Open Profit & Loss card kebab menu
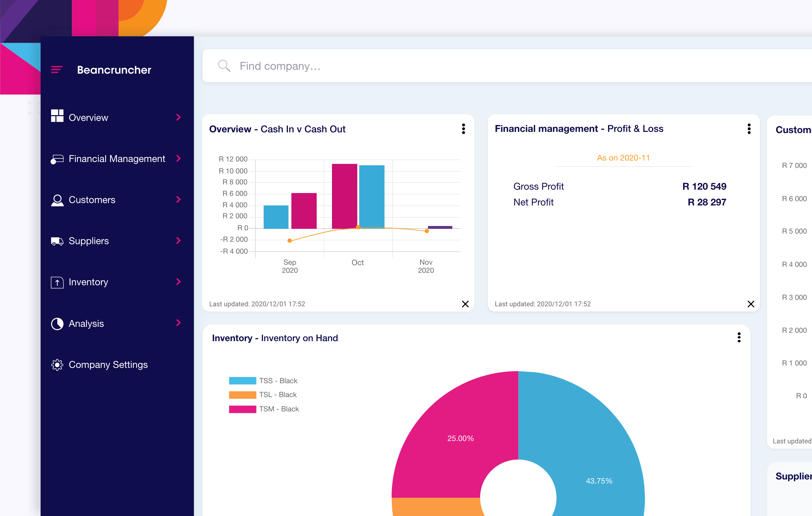The width and height of the screenshot is (812, 516). coord(749,129)
